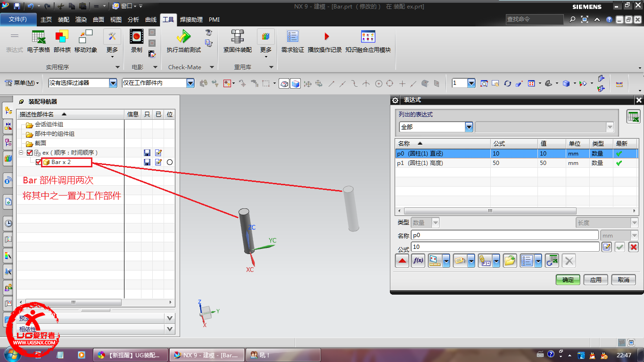Click the 名称 name input field
The image size is (644, 362).
(504, 235)
